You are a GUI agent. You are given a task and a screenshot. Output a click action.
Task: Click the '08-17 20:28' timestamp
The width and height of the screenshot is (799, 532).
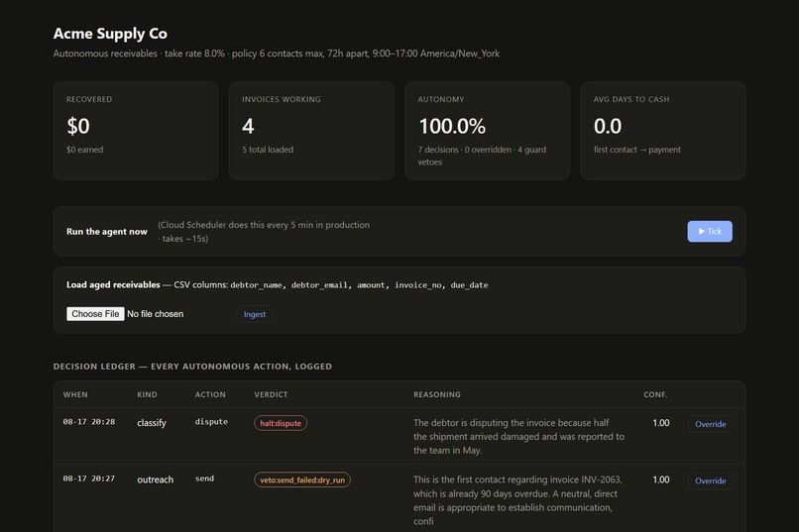[x=89, y=422]
